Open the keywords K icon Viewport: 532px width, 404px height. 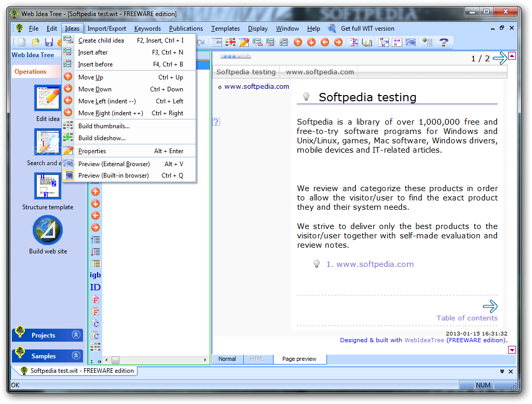pyautogui.click(x=354, y=42)
